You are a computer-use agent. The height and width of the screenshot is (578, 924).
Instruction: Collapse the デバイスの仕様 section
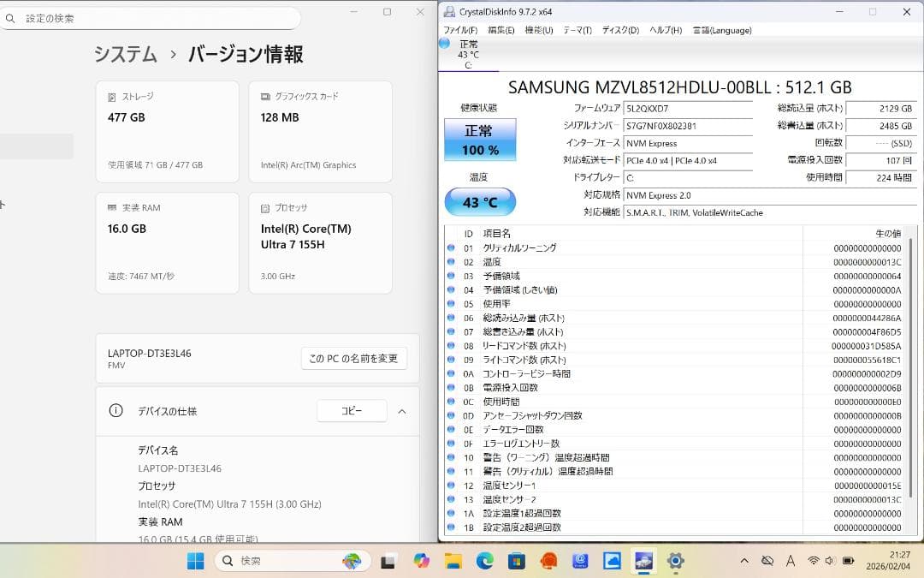402,410
